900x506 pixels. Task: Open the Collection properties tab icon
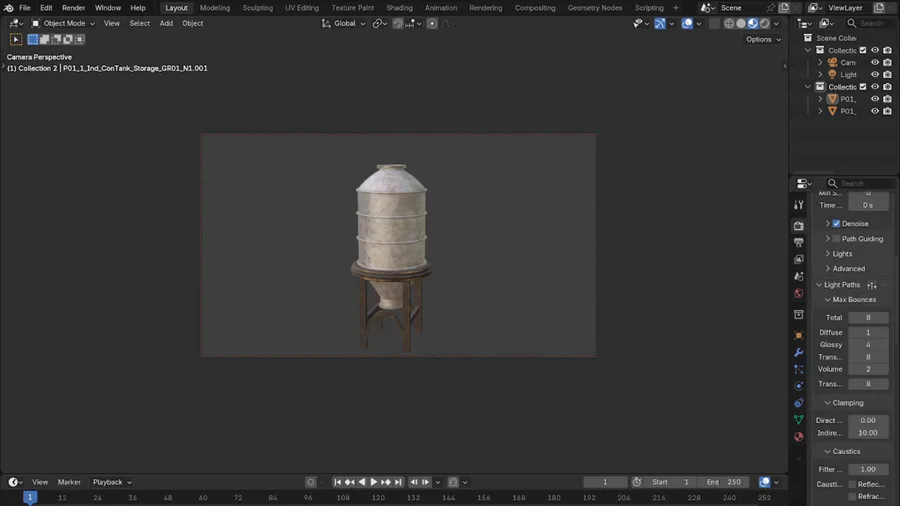tap(798, 314)
